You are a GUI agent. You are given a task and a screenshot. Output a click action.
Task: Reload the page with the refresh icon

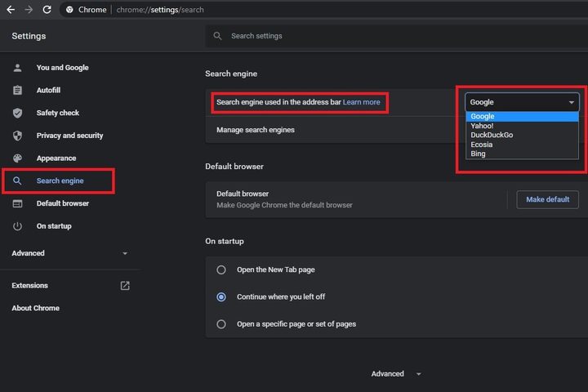point(47,9)
